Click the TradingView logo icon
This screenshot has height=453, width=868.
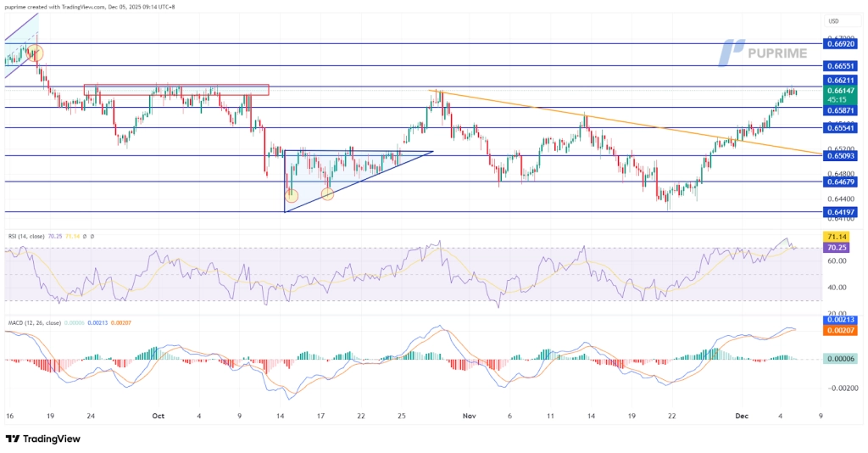[x=13, y=439]
